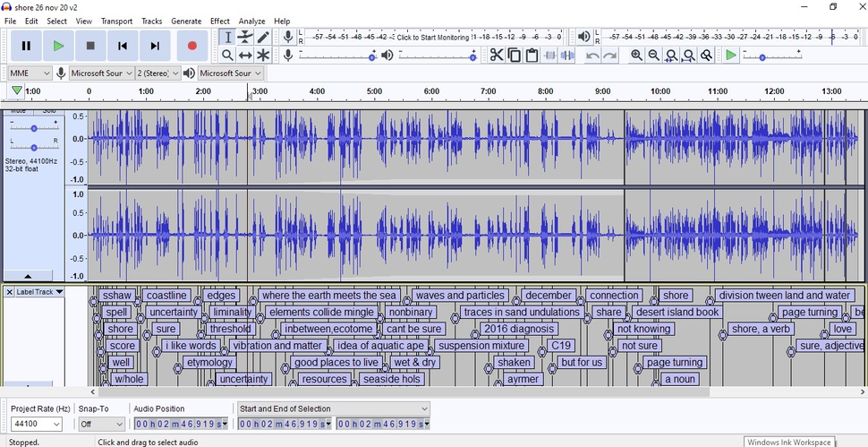Click the track gain slider handle

33,129
